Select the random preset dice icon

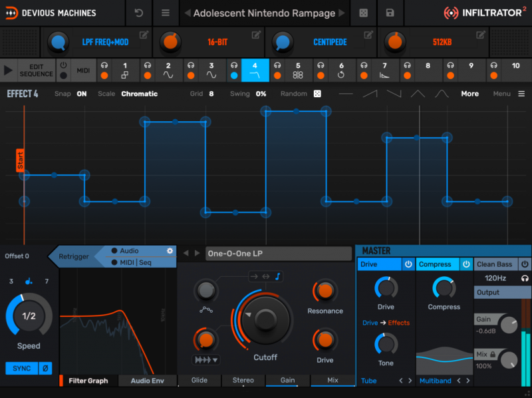point(364,13)
